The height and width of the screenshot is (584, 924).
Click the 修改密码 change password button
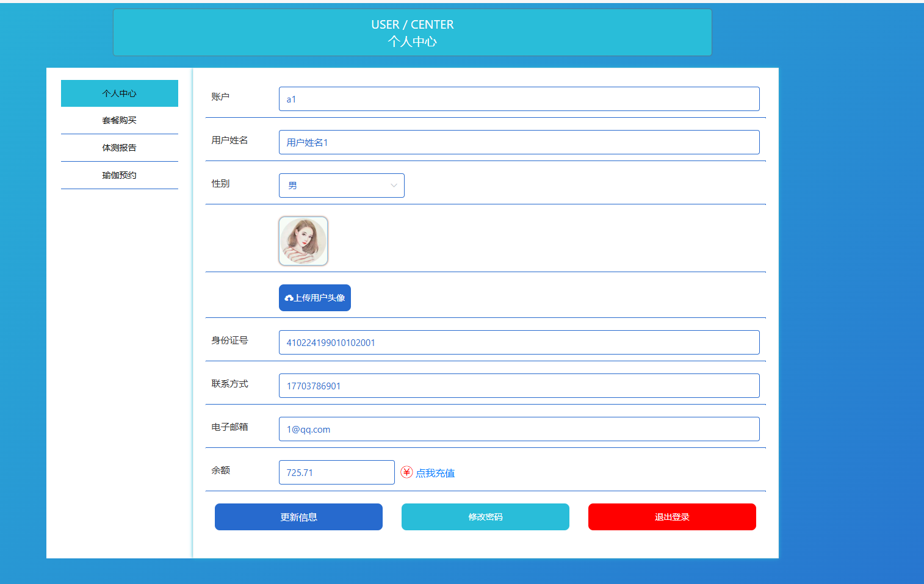point(485,517)
